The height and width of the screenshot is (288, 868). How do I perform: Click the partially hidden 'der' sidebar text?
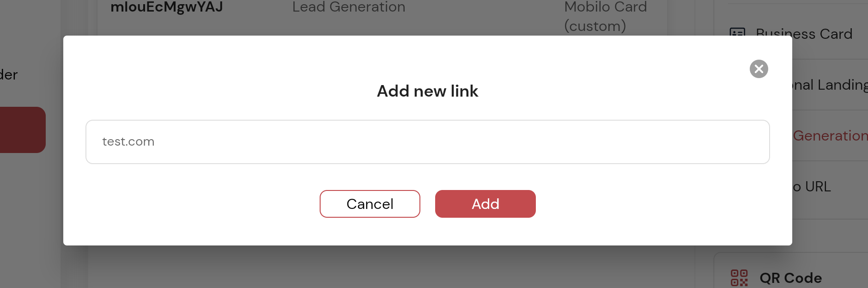[9, 74]
